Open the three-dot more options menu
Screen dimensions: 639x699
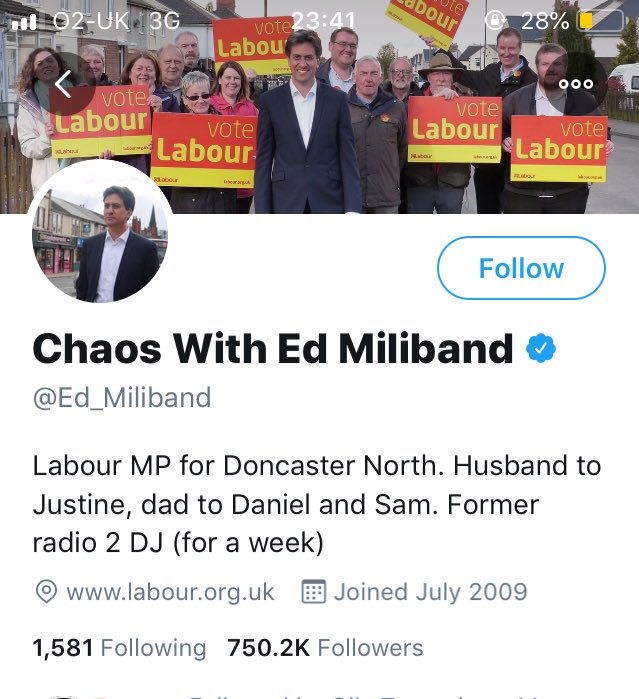click(576, 84)
